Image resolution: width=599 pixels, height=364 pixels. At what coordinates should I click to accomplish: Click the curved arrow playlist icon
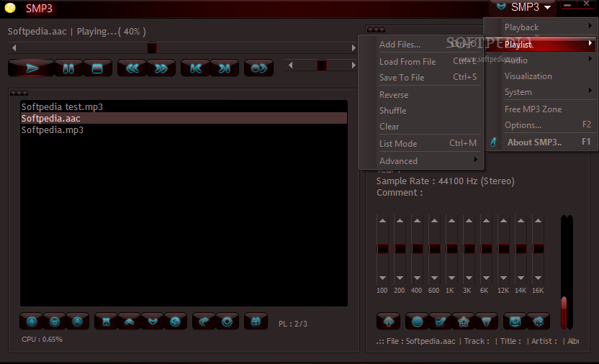[204, 322]
